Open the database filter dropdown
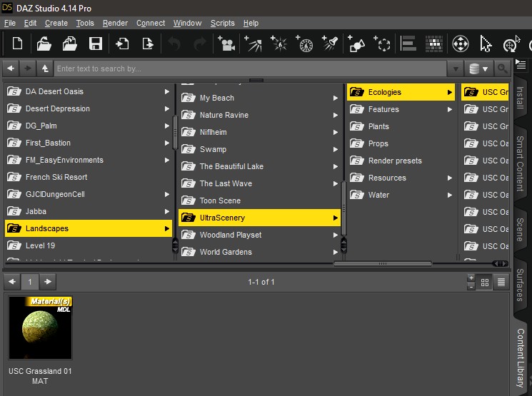532x396 pixels. [x=478, y=68]
